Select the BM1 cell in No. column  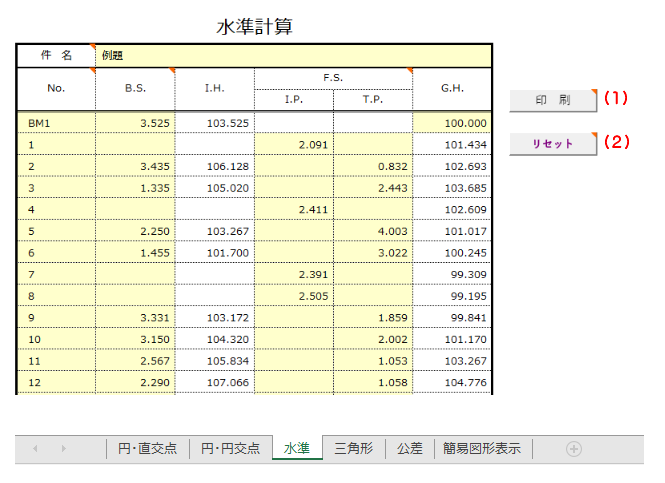click(56, 123)
